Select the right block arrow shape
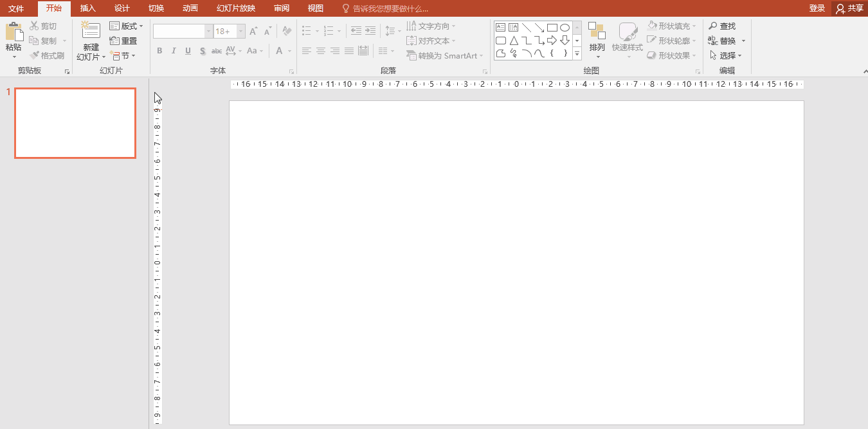The height and width of the screenshot is (429, 868). tap(552, 41)
